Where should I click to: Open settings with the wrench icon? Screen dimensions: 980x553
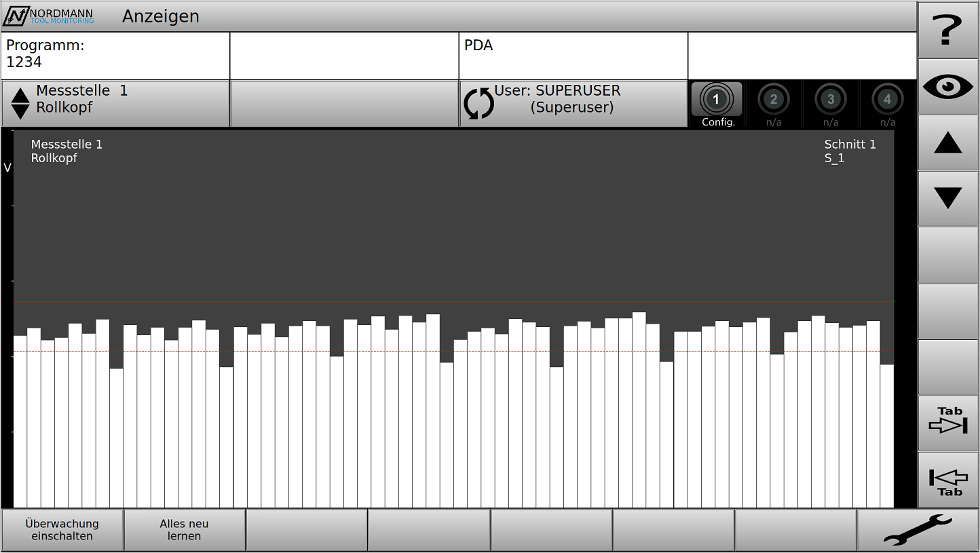(918, 530)
